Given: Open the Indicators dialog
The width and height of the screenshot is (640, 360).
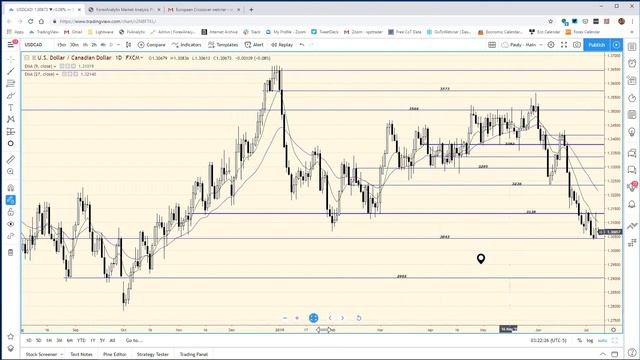Looking at the screenshot, I should click(187, 44).
